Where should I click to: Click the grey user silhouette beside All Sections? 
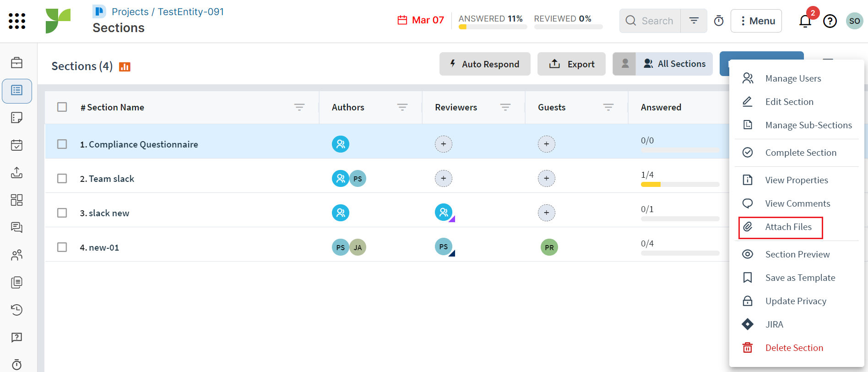[625, 64]
